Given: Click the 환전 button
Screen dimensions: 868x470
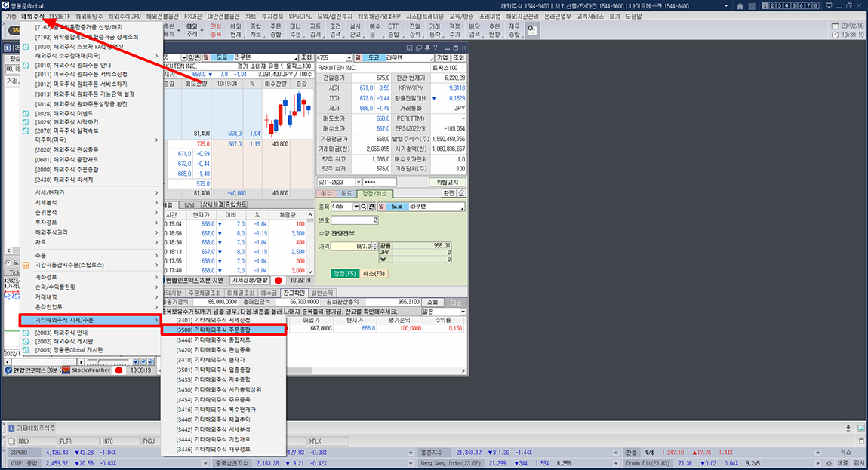Looking at the screenshot, I should [x=448, y=193].
